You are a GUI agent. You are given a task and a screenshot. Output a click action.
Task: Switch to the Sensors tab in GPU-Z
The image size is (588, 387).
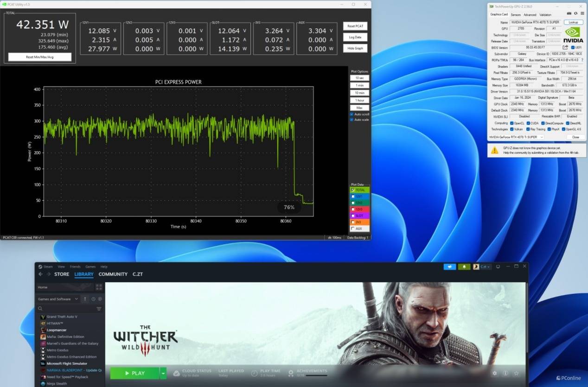tap(516, 14)
